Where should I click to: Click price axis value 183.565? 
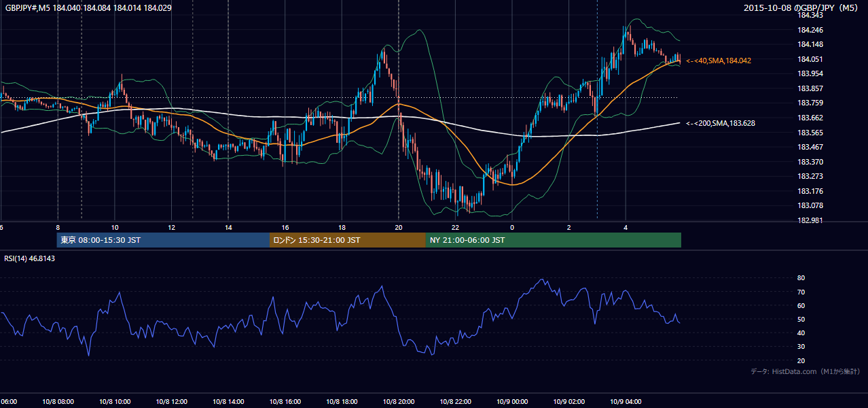tap(810, 133)
